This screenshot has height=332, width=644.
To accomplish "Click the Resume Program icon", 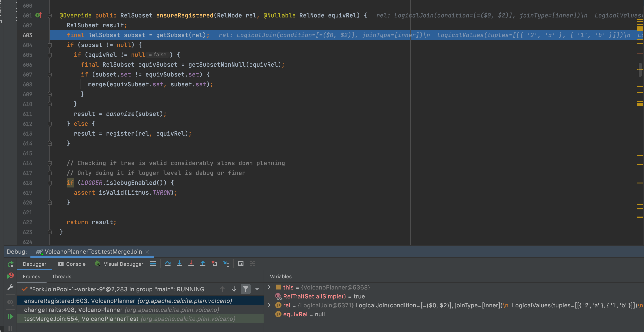I will click(x=10, y=317).
